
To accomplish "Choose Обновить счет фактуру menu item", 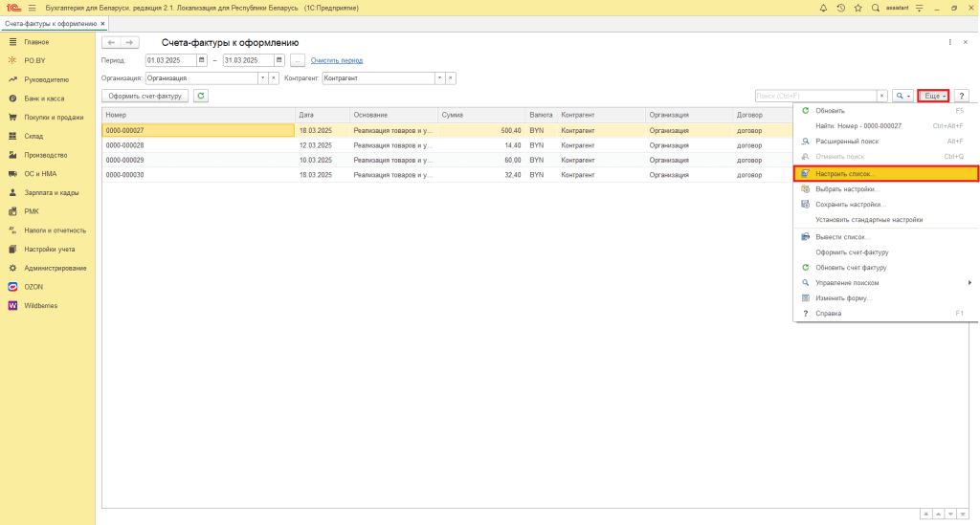I will point(885,268).
